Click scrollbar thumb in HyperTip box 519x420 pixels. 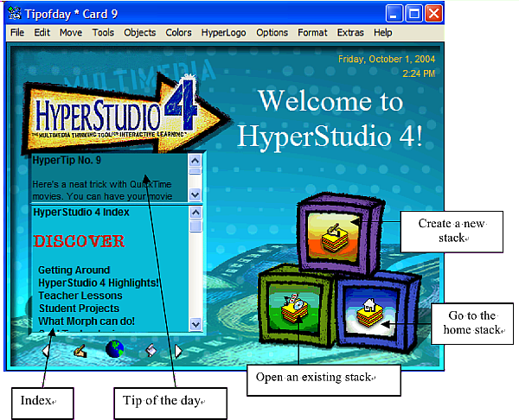click(x=195, y=171)
